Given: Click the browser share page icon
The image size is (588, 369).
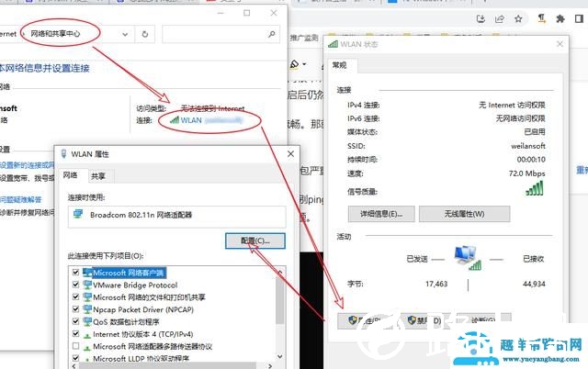Looking at the screenshot, I should (500, 18).
